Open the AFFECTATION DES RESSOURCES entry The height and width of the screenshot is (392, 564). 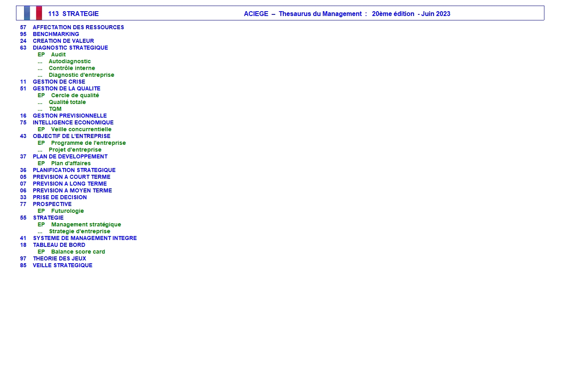click(x=78, y=27)
